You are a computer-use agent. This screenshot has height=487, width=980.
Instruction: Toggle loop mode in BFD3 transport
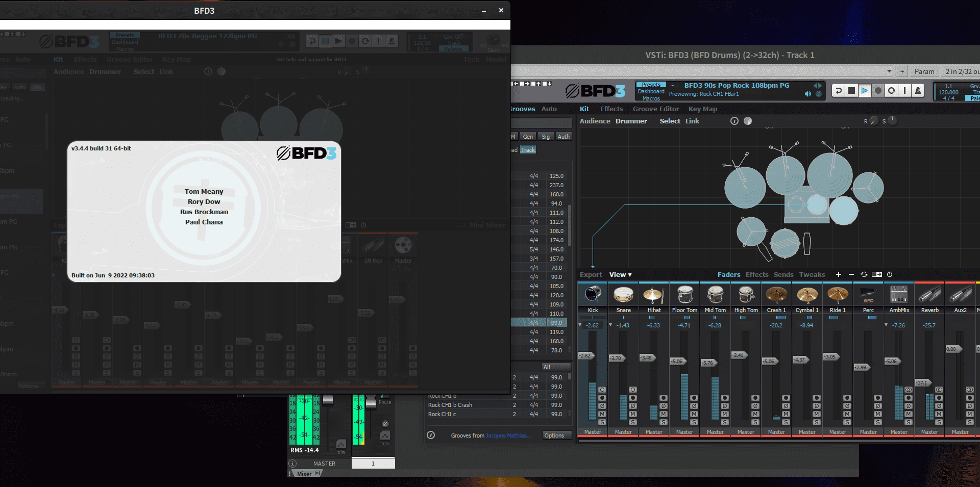pos(891,91)
